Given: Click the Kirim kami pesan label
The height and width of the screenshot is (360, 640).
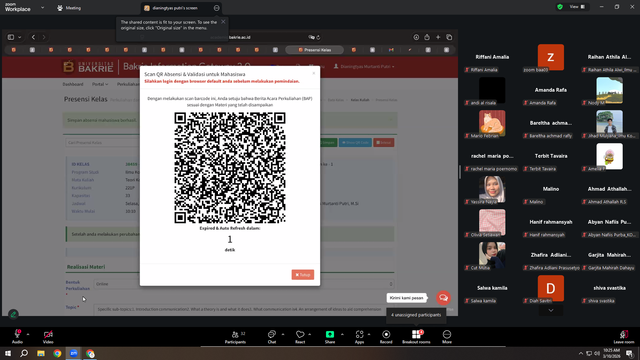Looking at the screenshot, I should pyautogui.click(x=406, y=298).
